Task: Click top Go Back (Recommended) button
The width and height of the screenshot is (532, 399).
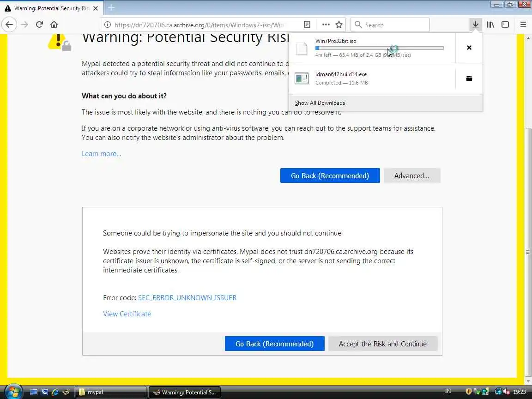Action: 330,176
